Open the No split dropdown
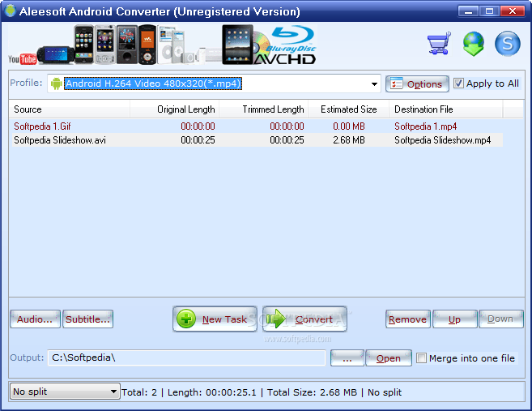The height and width of the screenshot is (411, 532). tap(65, 392)
